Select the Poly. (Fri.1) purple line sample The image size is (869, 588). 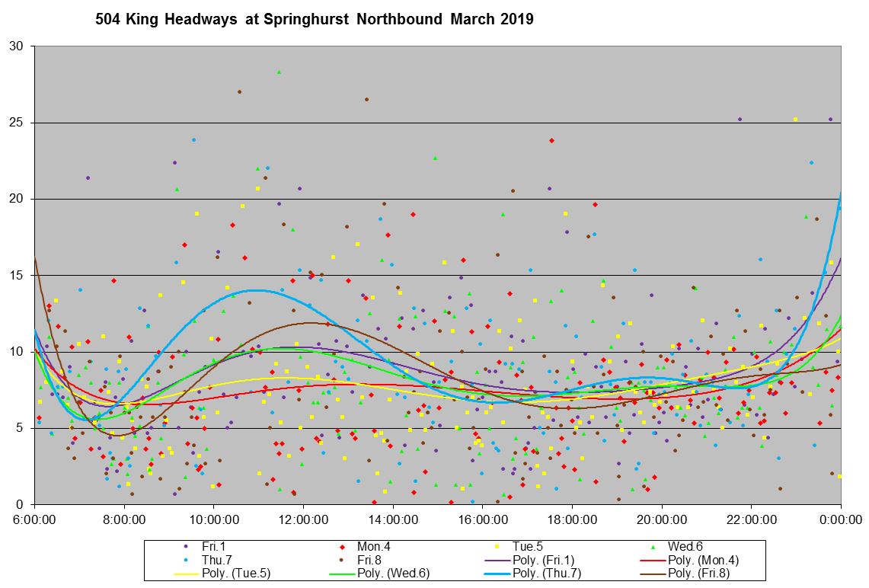[497, 560]
